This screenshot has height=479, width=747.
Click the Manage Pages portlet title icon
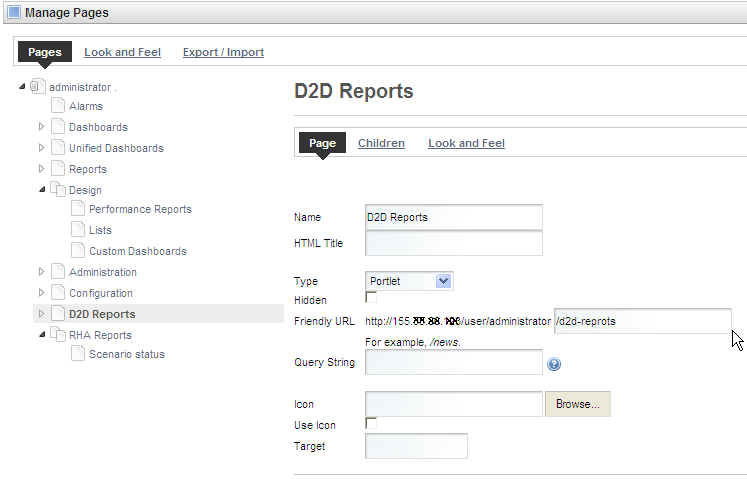(x=14, y=13)
